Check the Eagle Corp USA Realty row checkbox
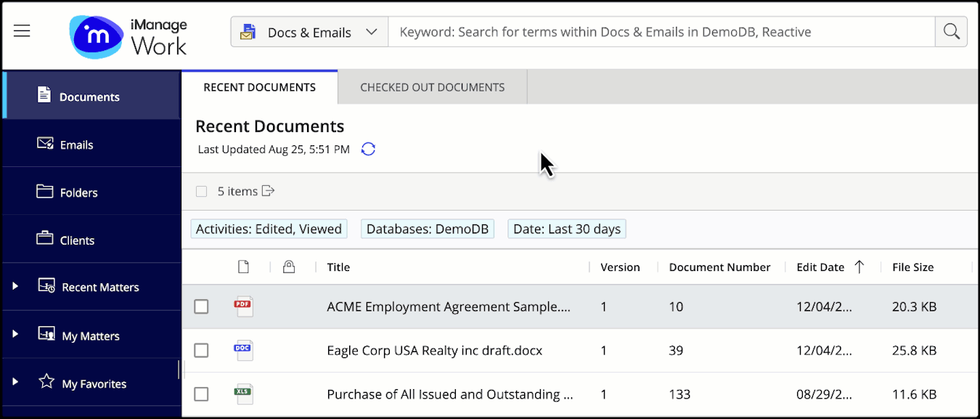Viewport: 980px width, 419px height. tap(201, 350)
